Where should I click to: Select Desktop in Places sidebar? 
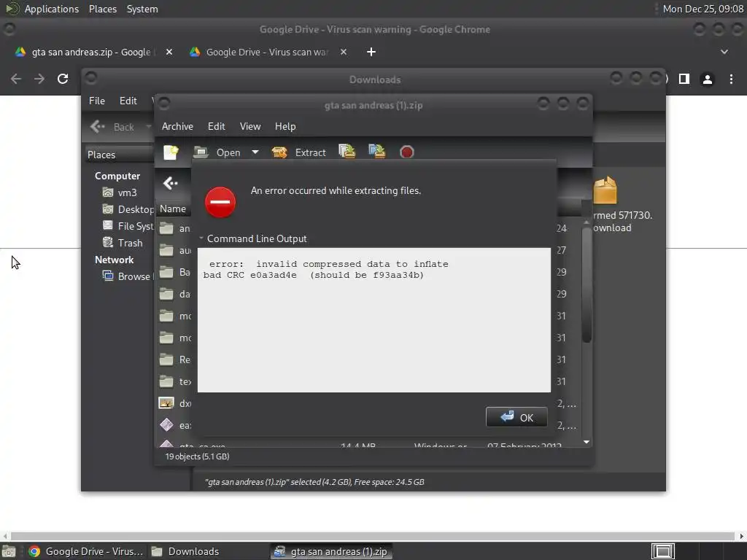pos(128,209)
